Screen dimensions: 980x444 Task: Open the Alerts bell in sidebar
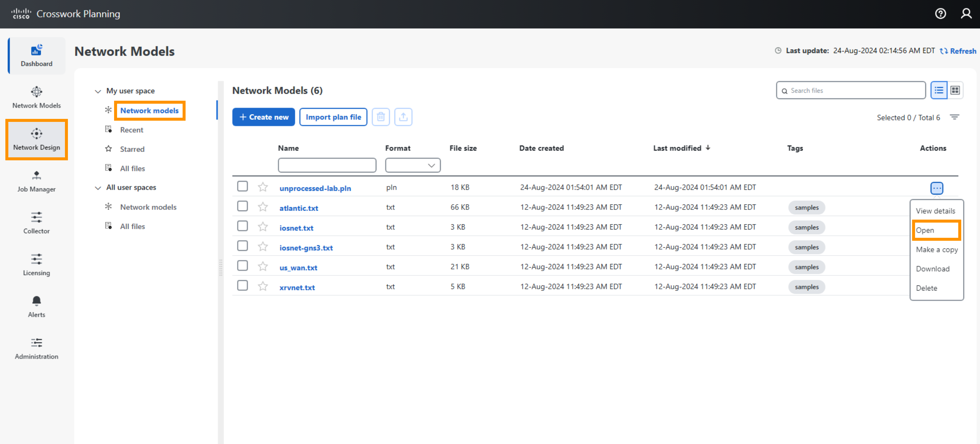click(x=37, y=307)
